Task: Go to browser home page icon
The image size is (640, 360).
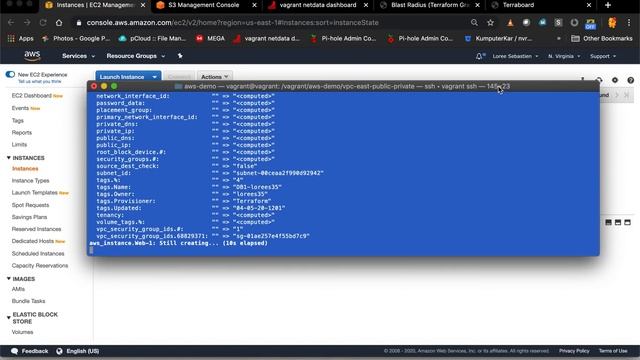Action: (x=59, y=22)
